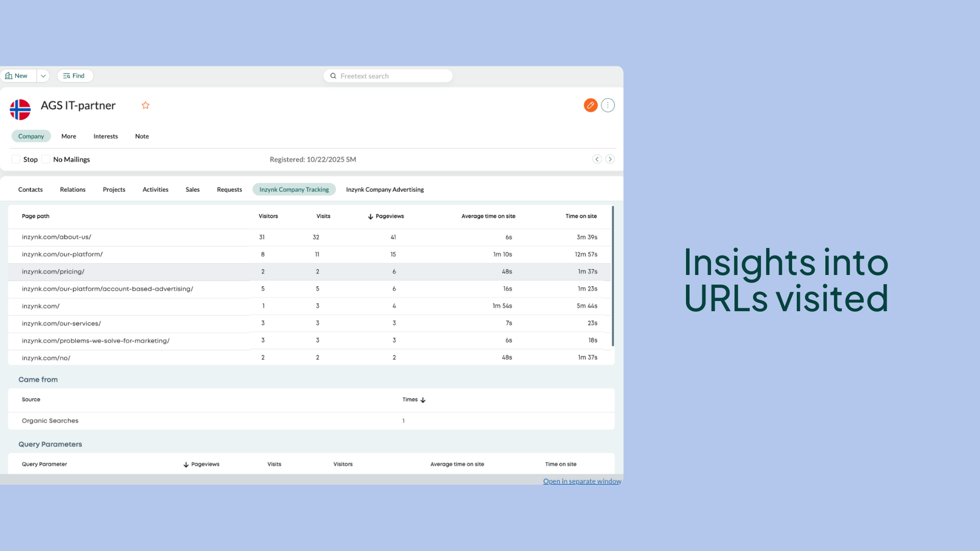Select the inzynk.com/pricing/ row
Screen dimensions: 980x551
click(x=309, y=272)
